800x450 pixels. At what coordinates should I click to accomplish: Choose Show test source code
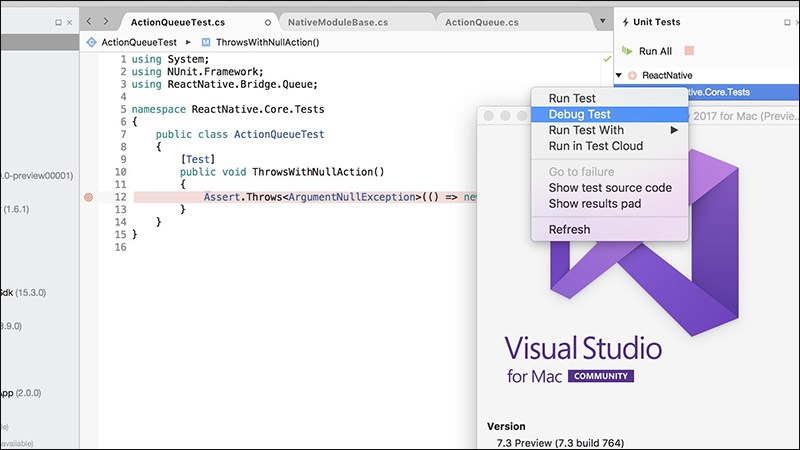[610, 188]
